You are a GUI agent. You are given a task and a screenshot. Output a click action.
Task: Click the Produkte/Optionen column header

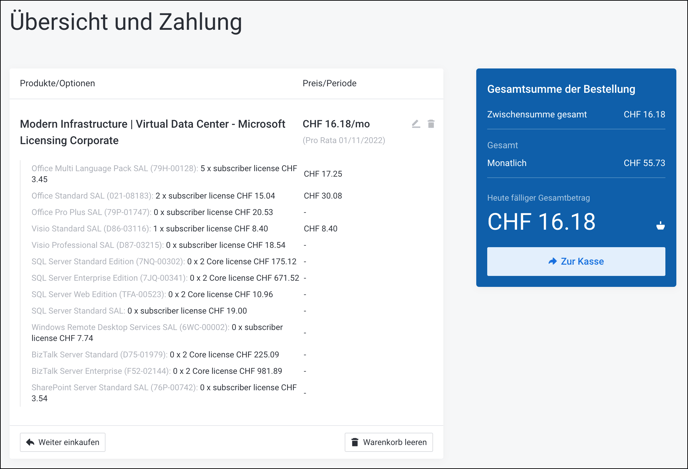coord(57,83)
